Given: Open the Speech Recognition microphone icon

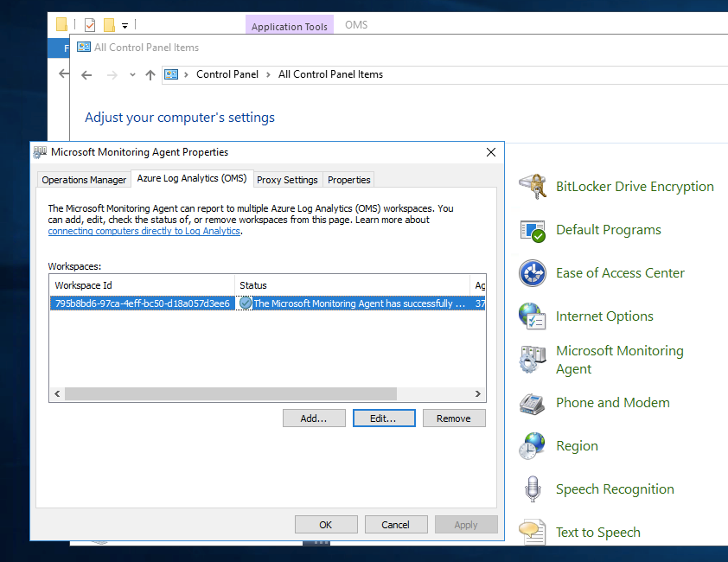Looking at the screenshot, I should point(533,489).
